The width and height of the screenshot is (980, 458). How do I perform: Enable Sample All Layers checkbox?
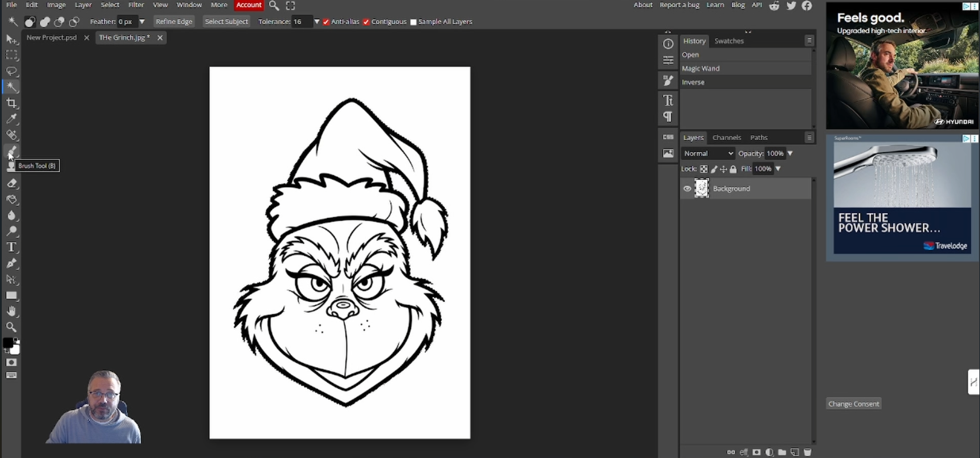pyautogui.click(x=413, y=22)
